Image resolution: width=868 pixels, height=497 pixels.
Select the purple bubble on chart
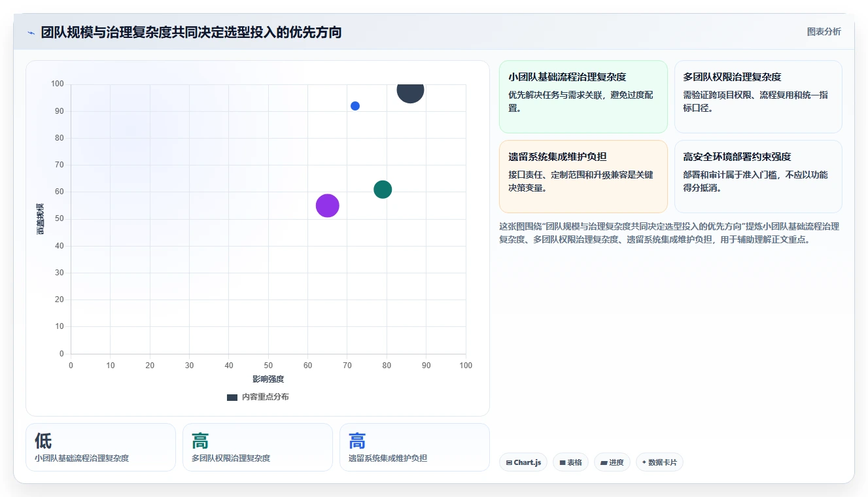click(x=327, y=205)
